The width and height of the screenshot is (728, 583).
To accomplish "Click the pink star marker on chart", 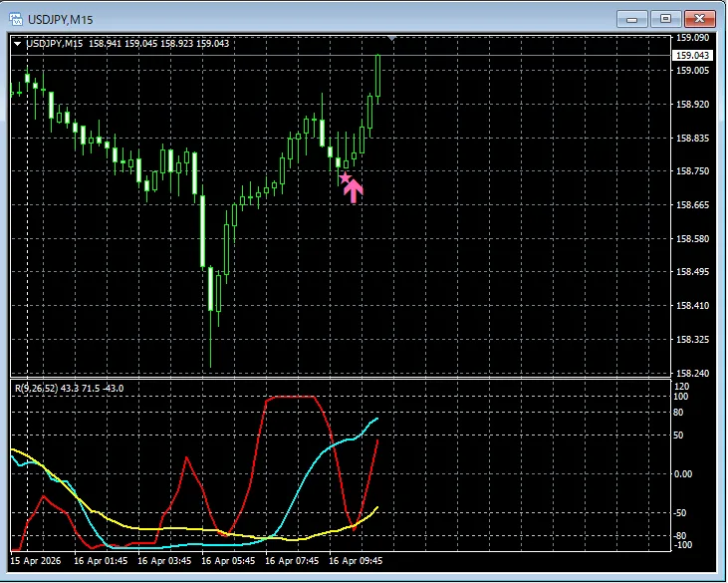I will [x=345, y=177].
